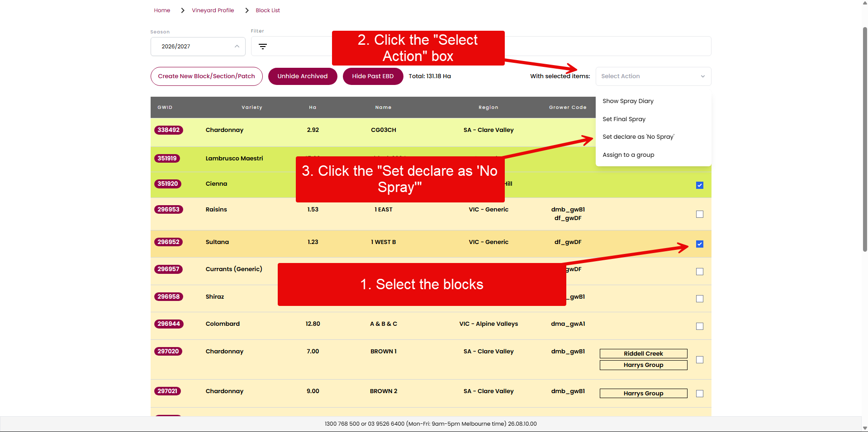The height and width of the screenshot is (432, 868).
Task: Click Create New Block/Section/Patch button
Action: (206, 76)
